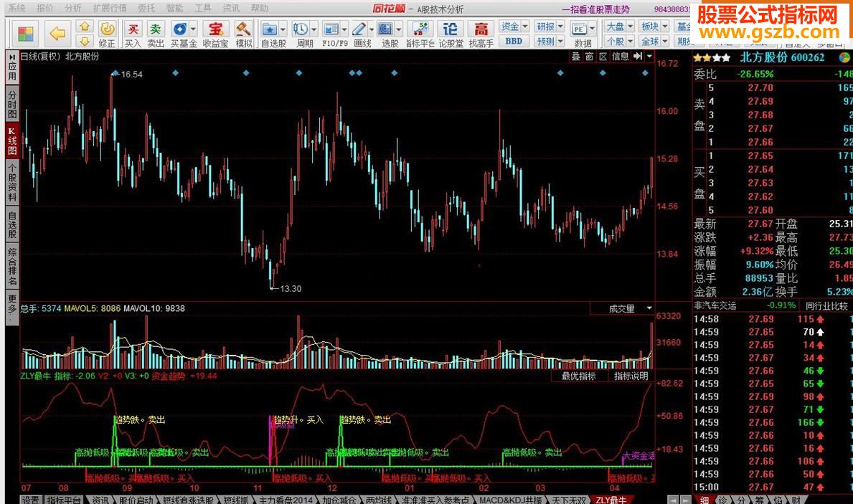Viewport: 853px width, 504px height.
Task: Open the 研报 dropdown
Action: click(x=550, y=26)
